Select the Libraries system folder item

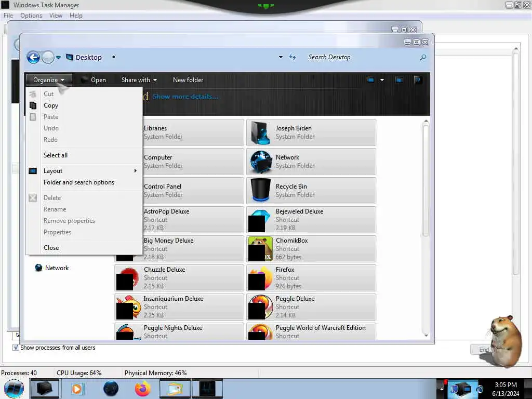tap(193, 132)
